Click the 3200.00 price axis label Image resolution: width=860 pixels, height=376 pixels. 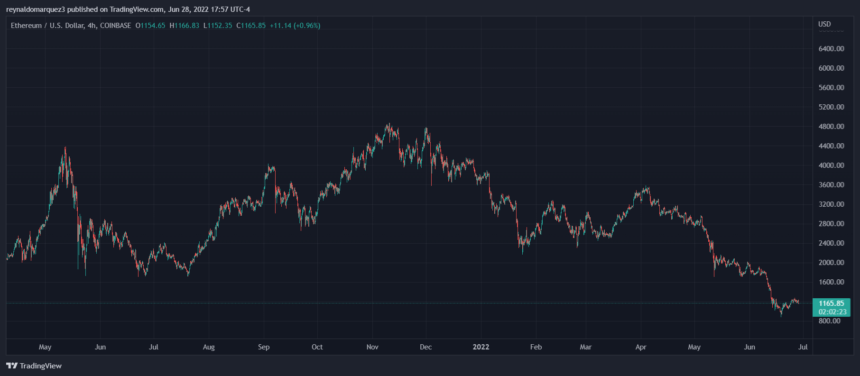tap(831, 204)
